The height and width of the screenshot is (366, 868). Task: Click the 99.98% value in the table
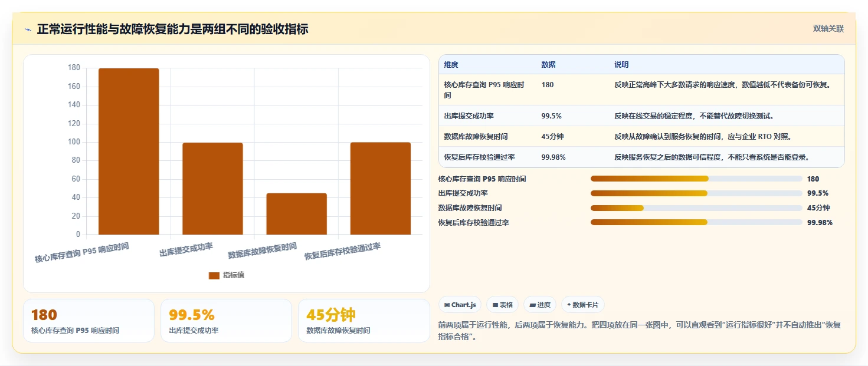(553, 157)
